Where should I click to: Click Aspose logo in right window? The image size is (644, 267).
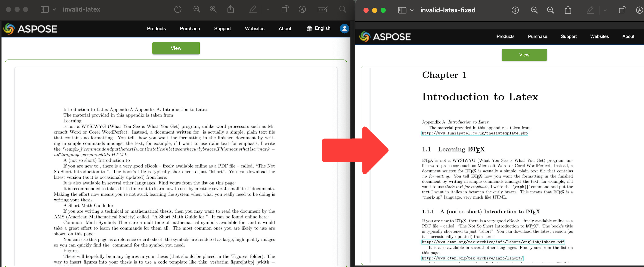click(x=385, y=37)
